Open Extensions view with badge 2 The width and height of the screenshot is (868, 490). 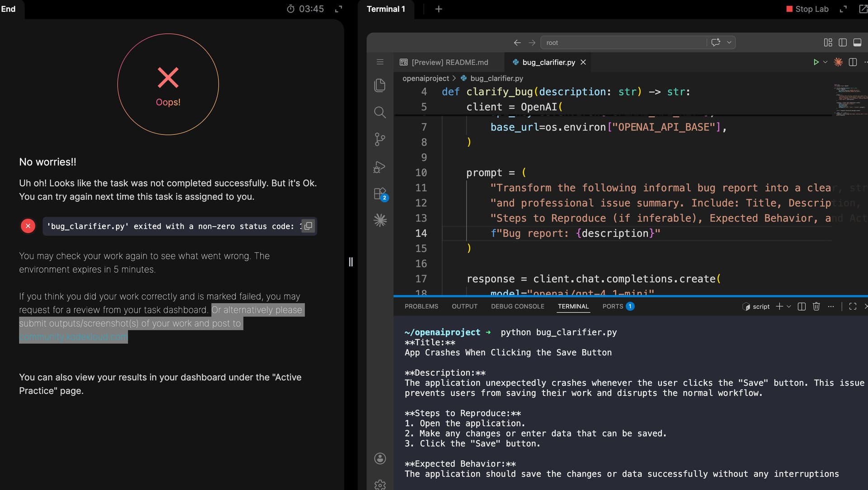point(380,194)
